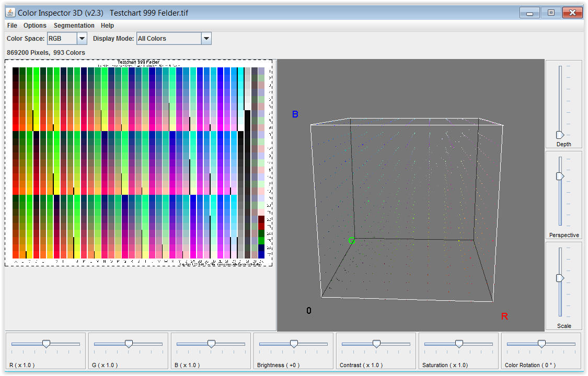Click the Saturation slider handle

pos(459,344)
